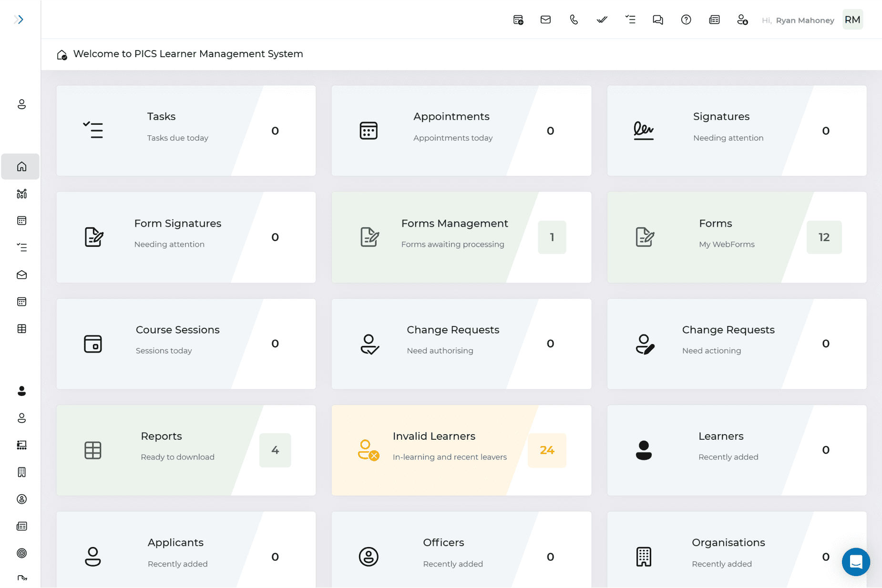Screen dimensions: 882x588
Task: Click the building icon in the sidebar
Action: (21, 472)
